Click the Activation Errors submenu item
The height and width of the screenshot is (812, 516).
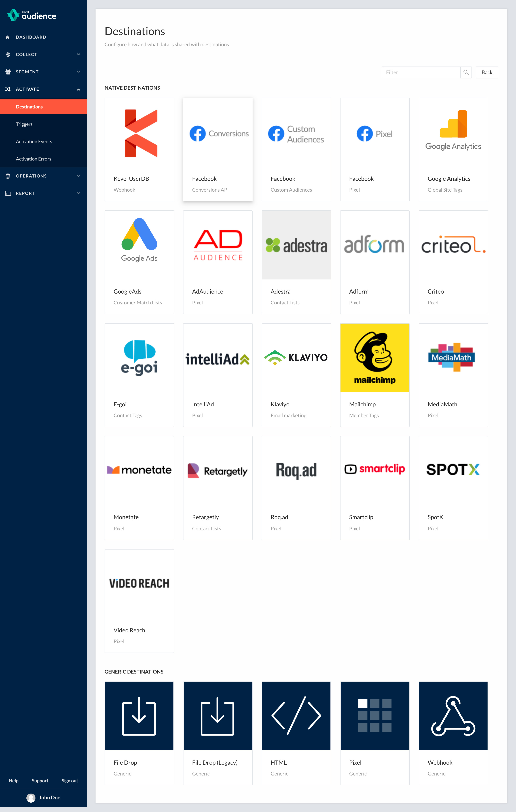tap(34, 159)
